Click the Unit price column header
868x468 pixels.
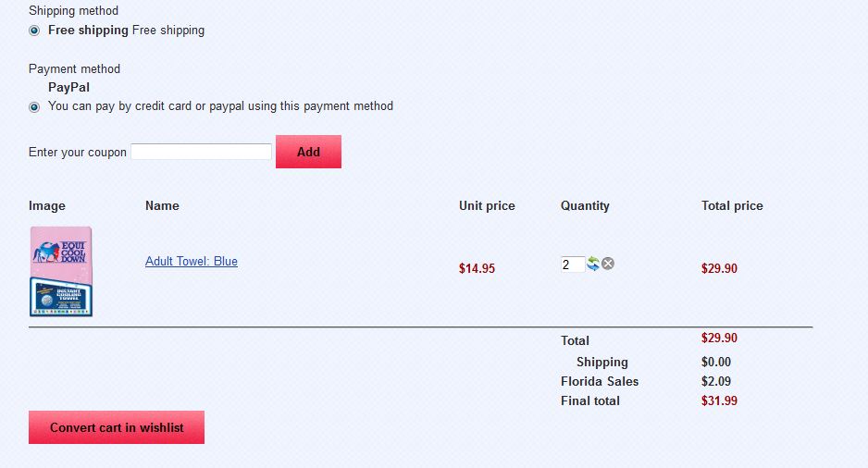487,205
